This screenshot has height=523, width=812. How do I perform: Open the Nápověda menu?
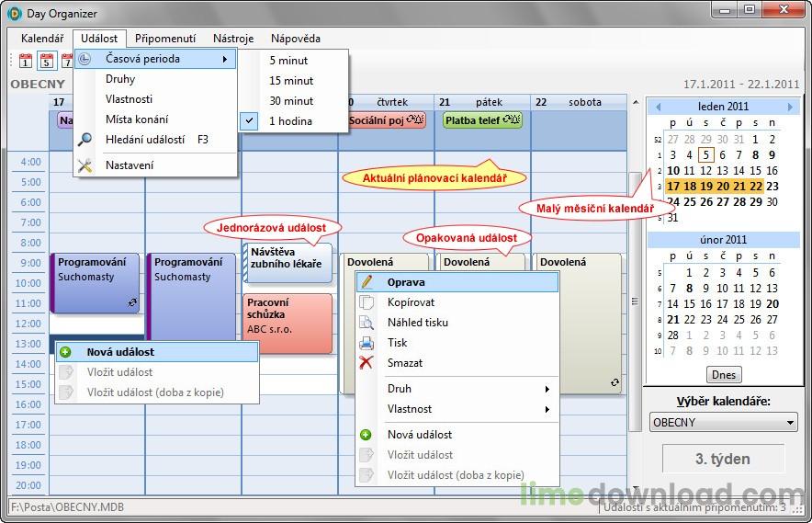(295, 39)
